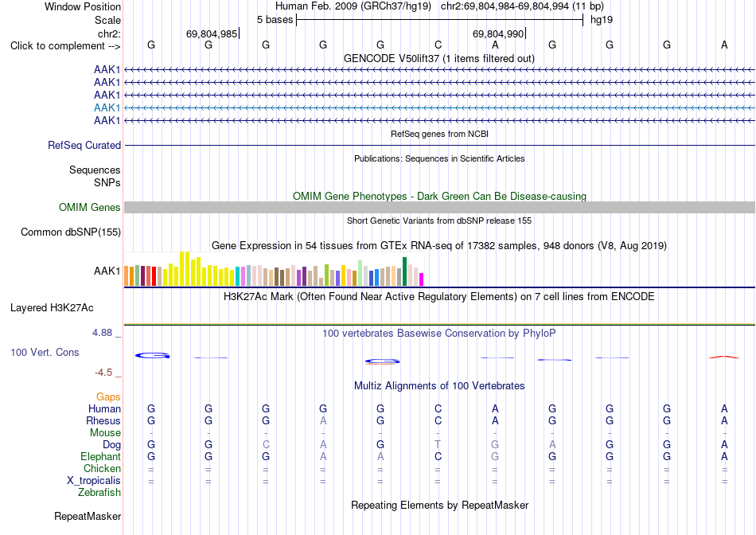Click the tall dark green GTEx expression bar
The width and height of the screenshot is (756, 535).
(404, 271)
